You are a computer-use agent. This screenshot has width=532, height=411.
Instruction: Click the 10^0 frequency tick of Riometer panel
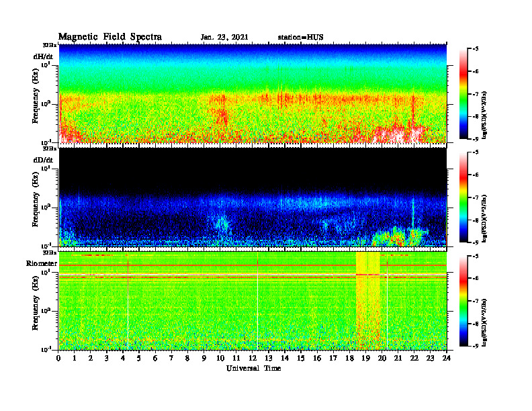click(x=46, y=311)
